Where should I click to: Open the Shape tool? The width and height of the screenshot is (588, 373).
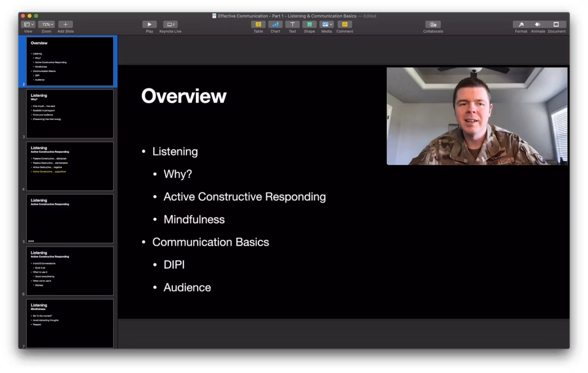click(310, 25)
